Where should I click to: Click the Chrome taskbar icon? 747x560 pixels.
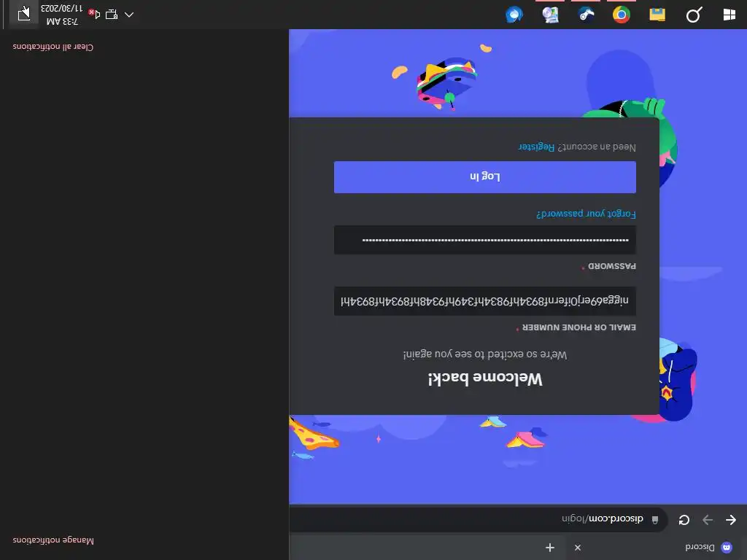pos(622,15)
